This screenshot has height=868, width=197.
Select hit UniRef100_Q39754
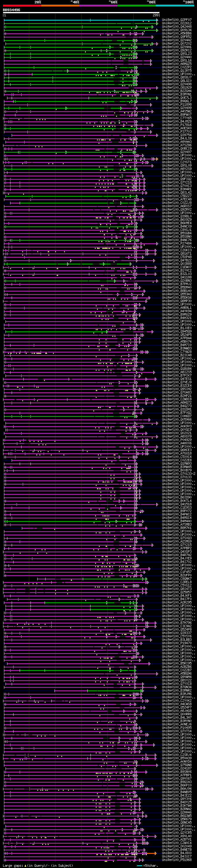tap(177, 135)
